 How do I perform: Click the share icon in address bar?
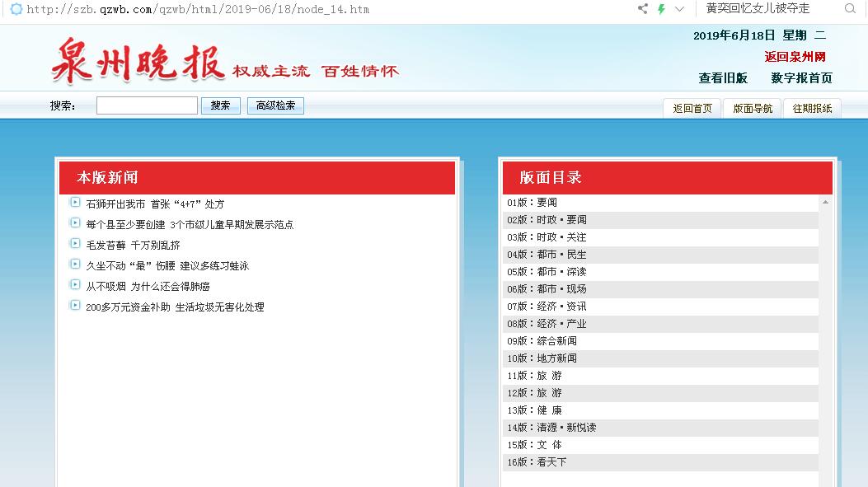tap(643, 9)
